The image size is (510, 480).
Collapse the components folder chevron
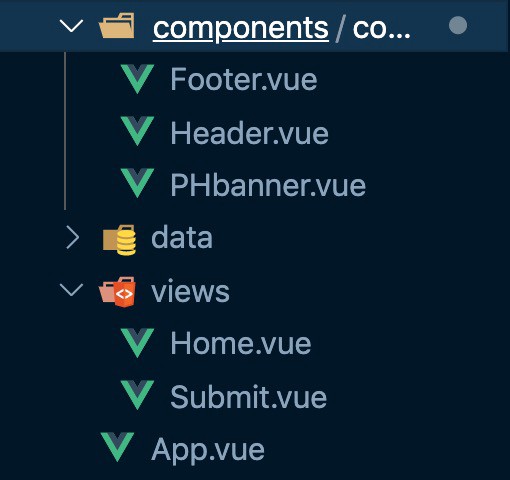point(71,26)
